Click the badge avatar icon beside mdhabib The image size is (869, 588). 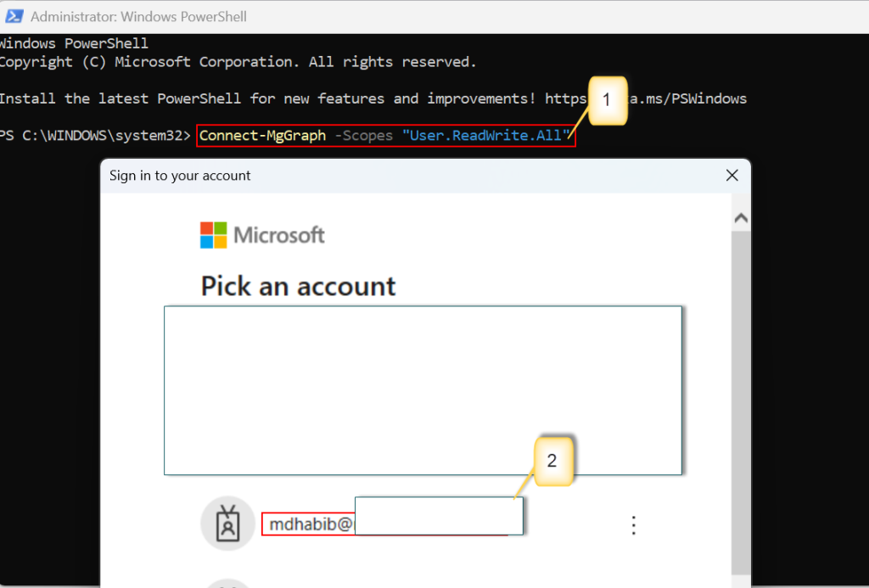tap(227, 524)
